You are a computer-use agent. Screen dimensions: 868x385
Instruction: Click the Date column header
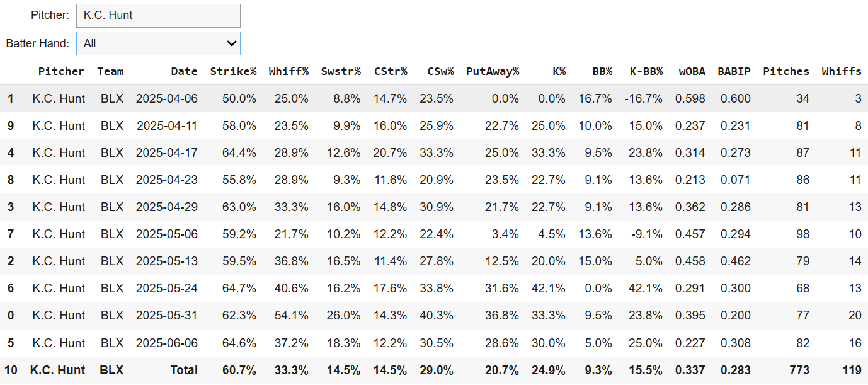[x=185, y=71]
